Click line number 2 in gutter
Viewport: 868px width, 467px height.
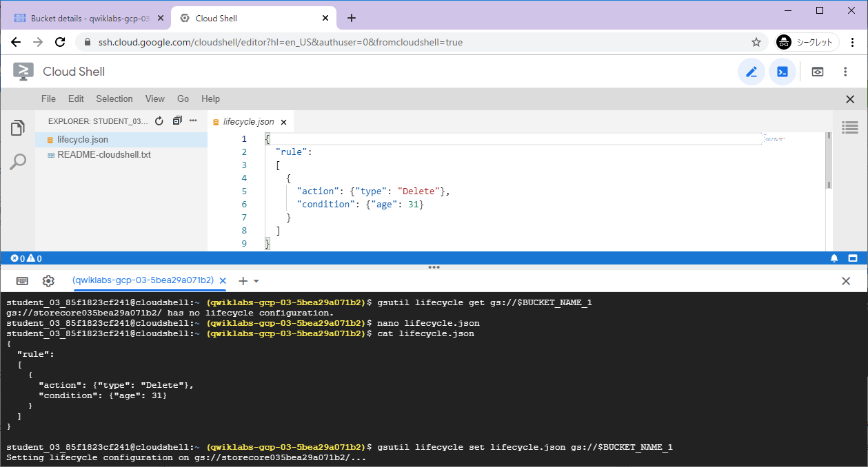(x=244, y=152)
